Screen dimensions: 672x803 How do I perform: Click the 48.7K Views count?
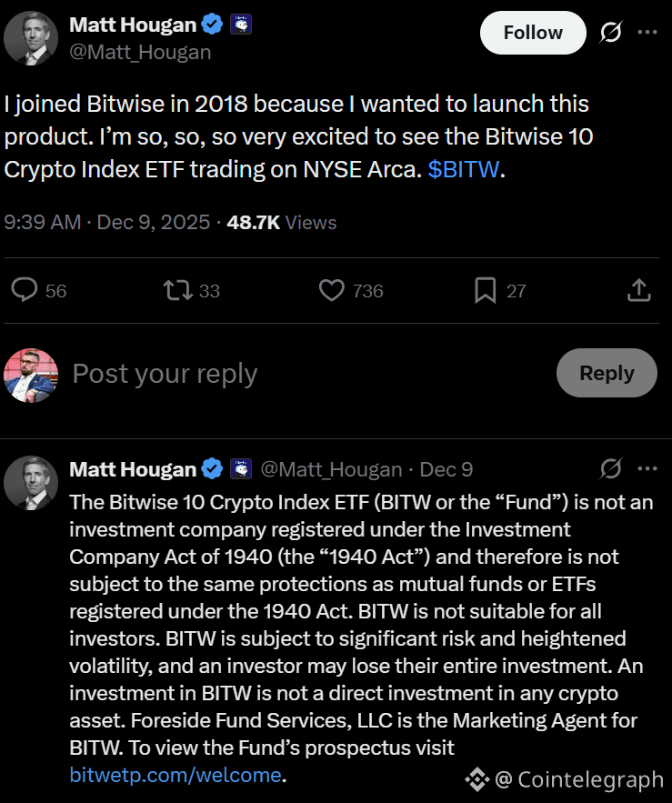pos(281,223)
